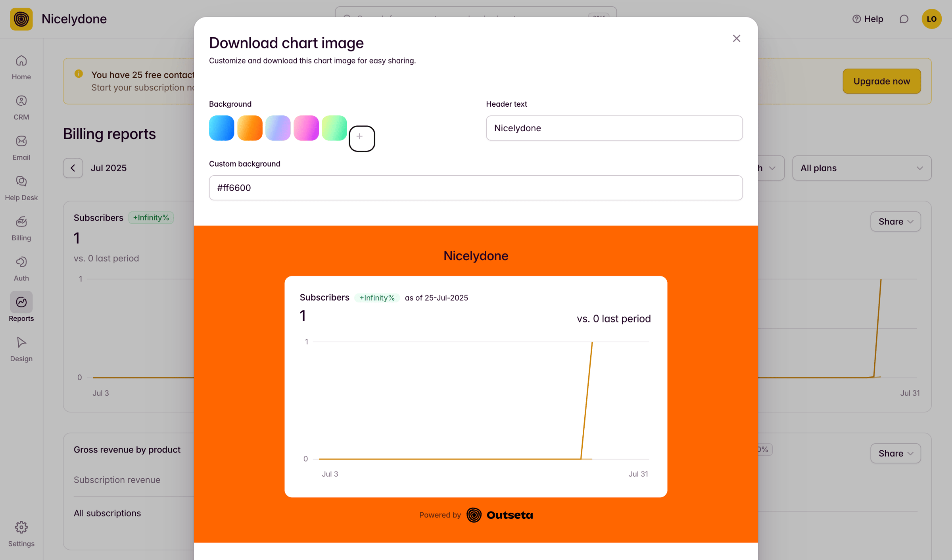Viewport: 952px width, 560px height.
Task: Click the Nicelydone header in orange preview
Action: click(476, 256)
